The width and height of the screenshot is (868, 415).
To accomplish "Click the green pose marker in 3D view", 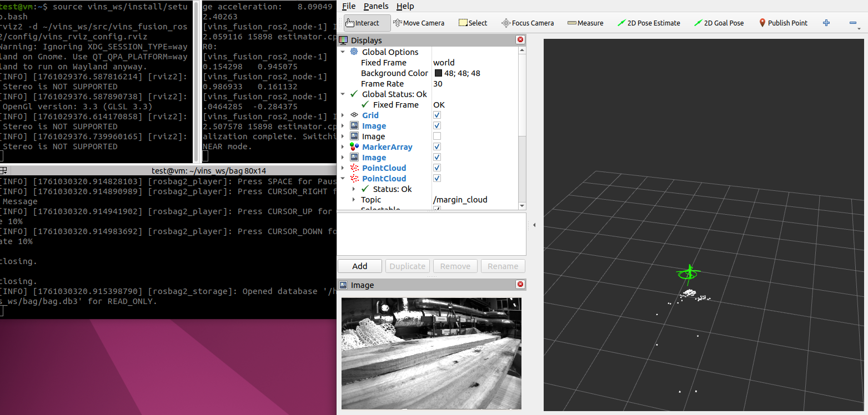I will pyautogui.click(x=689, y=273).
